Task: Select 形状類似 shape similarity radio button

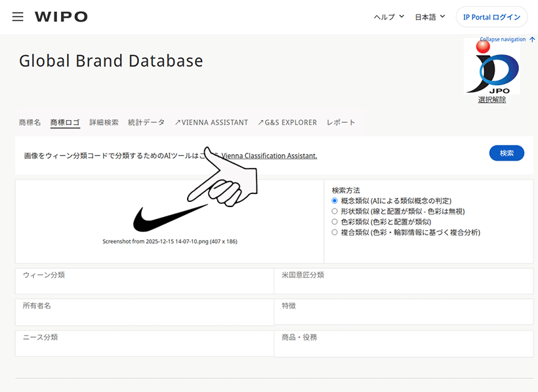Action: tap(335, 211)
